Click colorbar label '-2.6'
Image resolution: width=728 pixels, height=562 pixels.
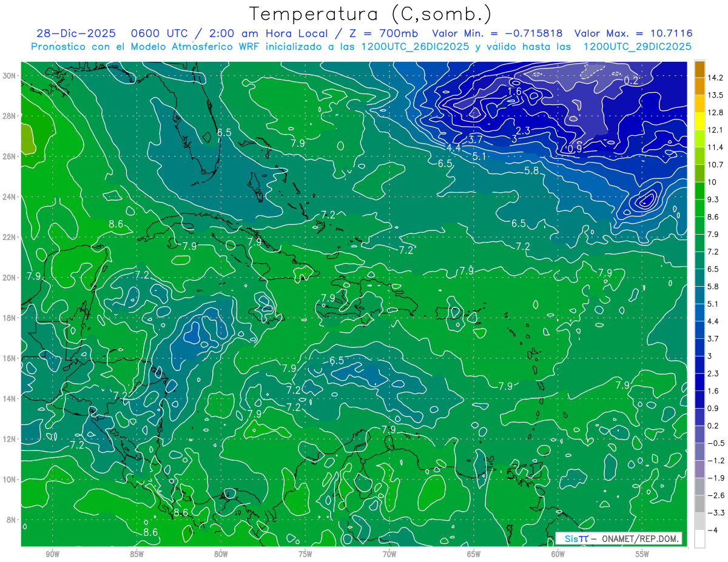[715, 495]
